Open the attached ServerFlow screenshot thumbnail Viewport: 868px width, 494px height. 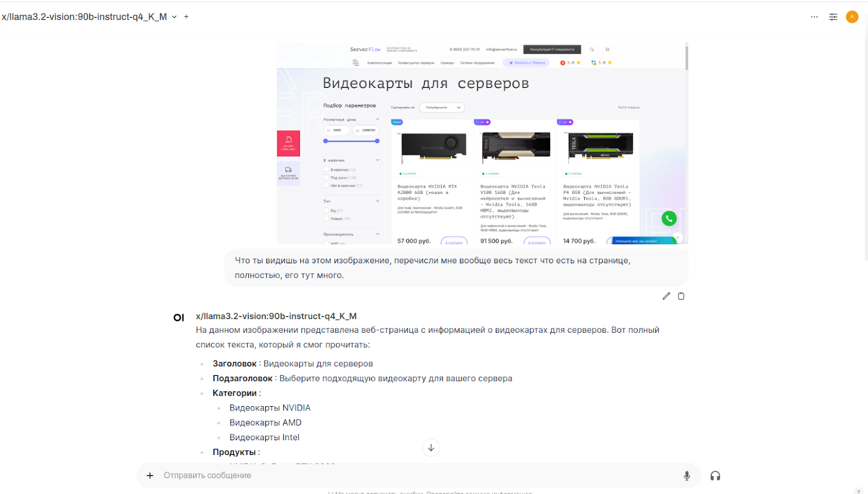[x=482, y=143]
